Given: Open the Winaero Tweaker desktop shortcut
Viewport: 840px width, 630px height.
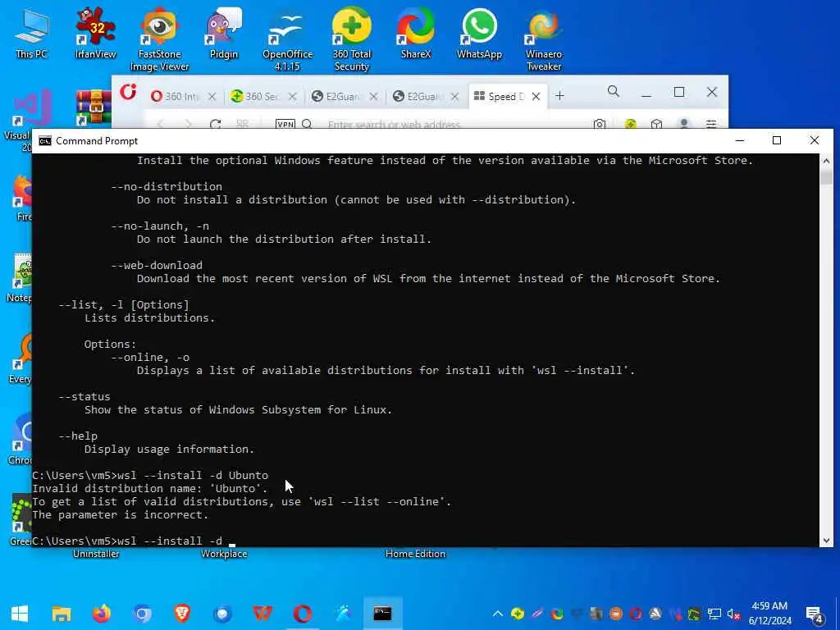Looking at the screenshot, I should pyautogui.click(x=544, y=39).
